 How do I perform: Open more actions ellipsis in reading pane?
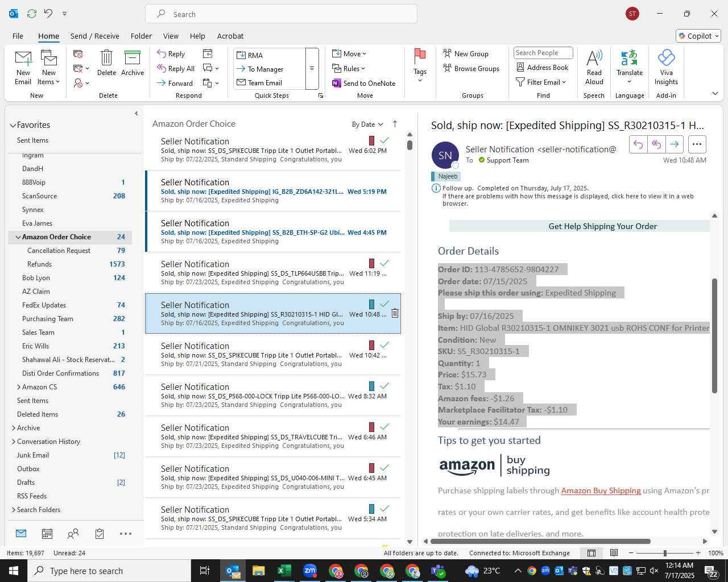697,144
